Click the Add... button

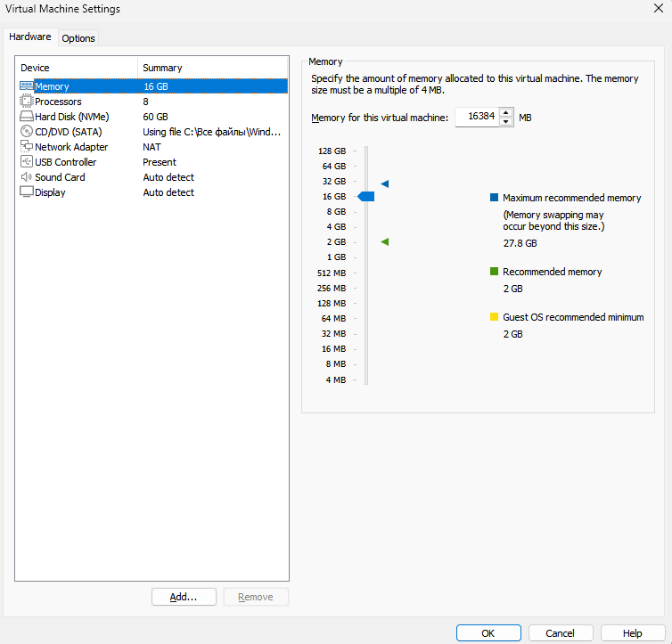click(x=184, y=597)
